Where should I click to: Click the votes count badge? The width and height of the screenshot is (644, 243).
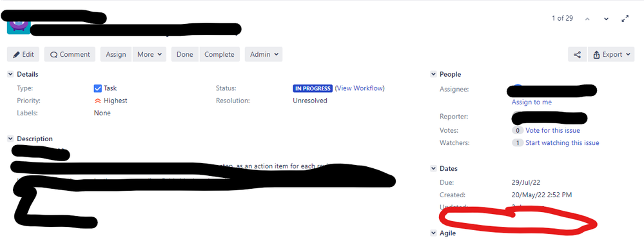(518, 131)
